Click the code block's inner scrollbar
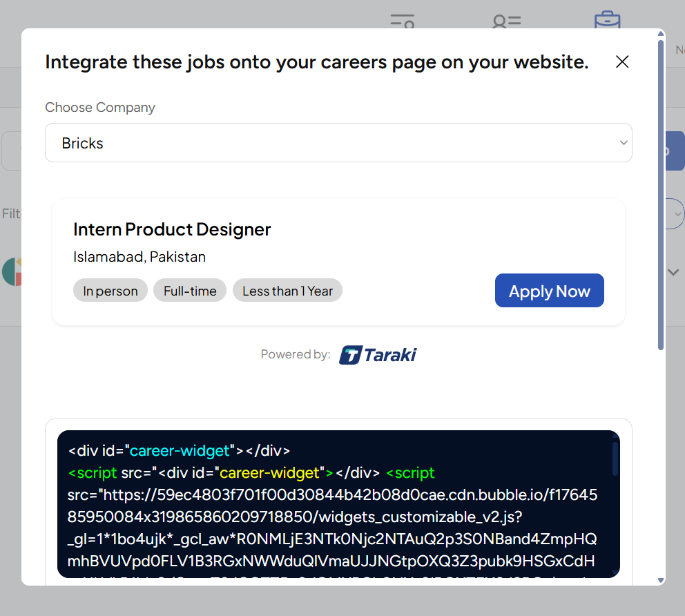The height and width of the screenshot is (616, 685). point(615,459)
